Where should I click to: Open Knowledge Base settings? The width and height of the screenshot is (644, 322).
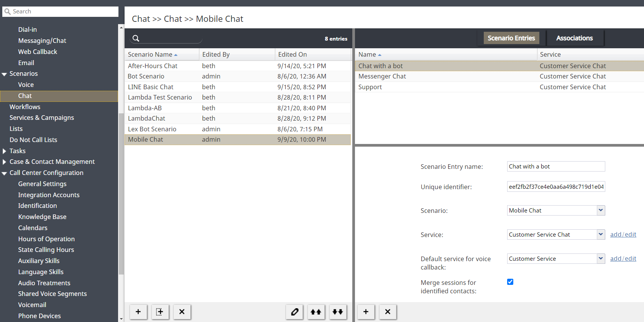[42, 217]
